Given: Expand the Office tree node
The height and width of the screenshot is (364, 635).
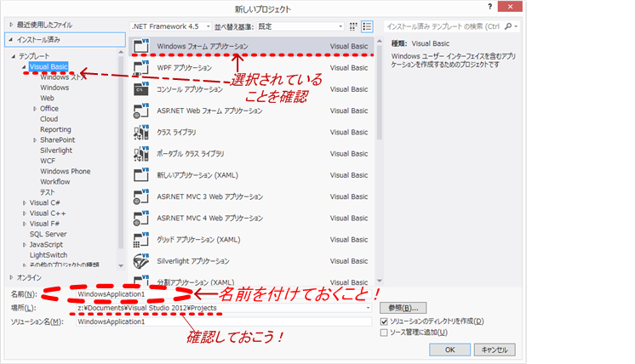Looking at the screenshot, I should click(x=35, y=109).
